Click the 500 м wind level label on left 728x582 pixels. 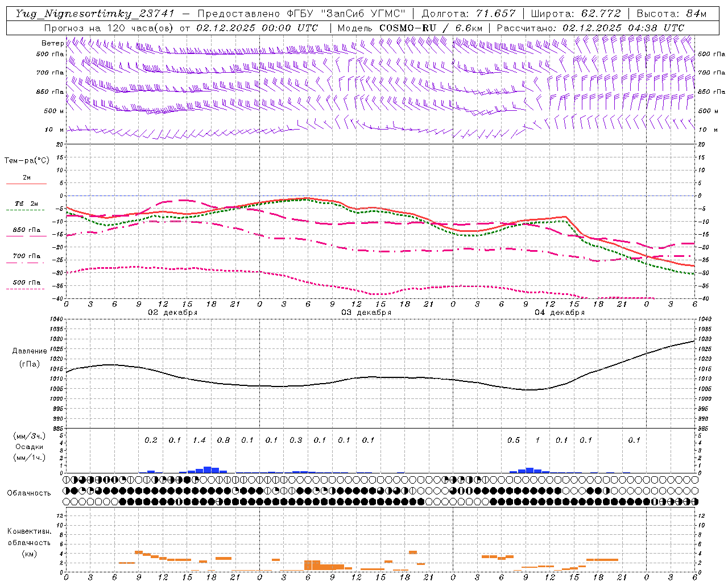click(x=54, y=111)
